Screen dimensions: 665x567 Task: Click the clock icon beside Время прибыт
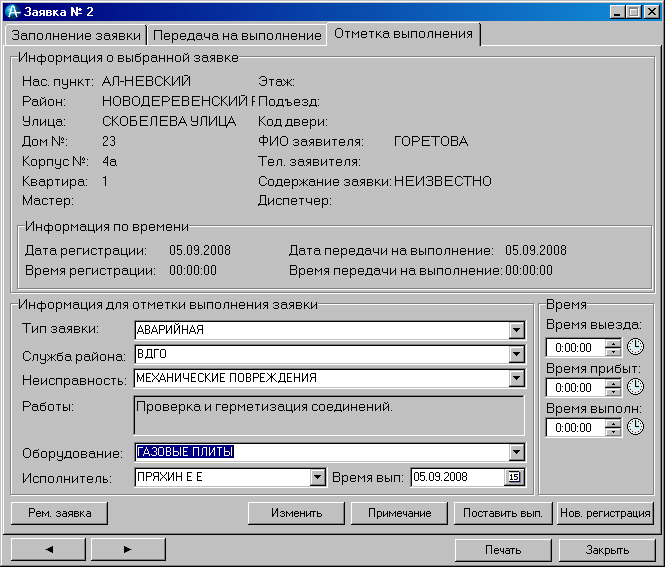click(635, 388)
